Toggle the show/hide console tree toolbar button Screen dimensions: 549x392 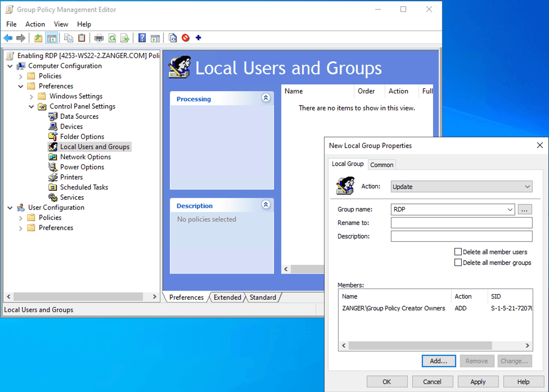pyautogui.click(x=52, y=38)
